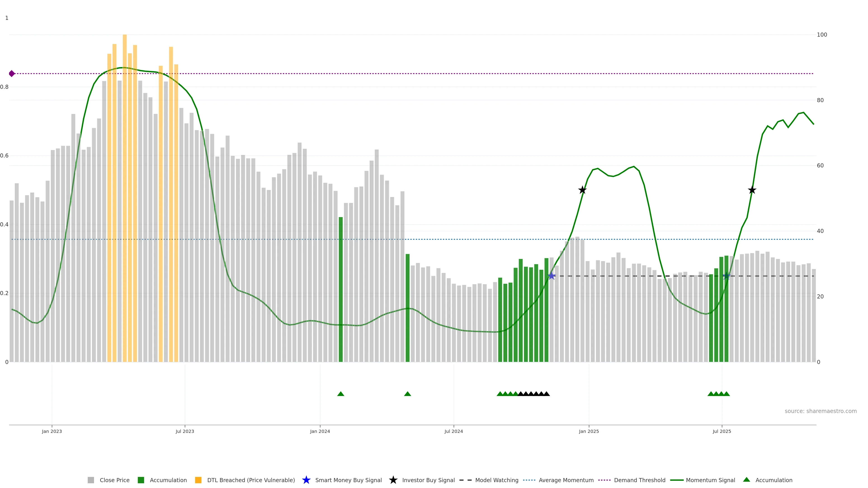Click the black Investor Buy star after Jul 2025

point(752,190)
